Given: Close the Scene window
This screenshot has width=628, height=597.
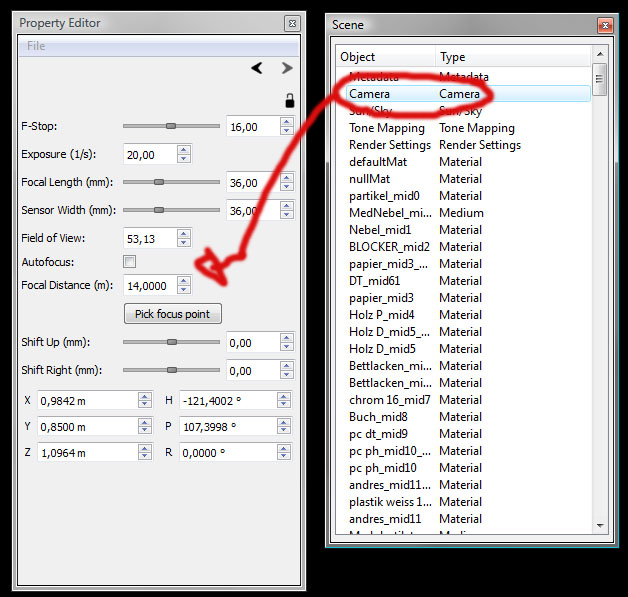Looking at the screenshot, I should pyautogui.click(x=604, y=24).
